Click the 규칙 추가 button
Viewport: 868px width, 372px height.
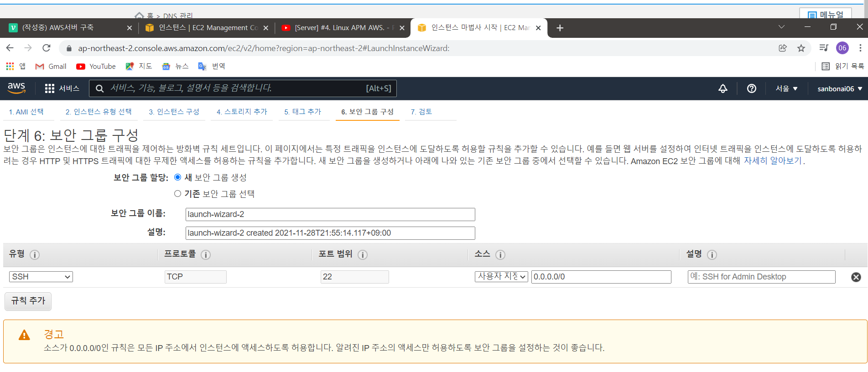tap(28, 301)
